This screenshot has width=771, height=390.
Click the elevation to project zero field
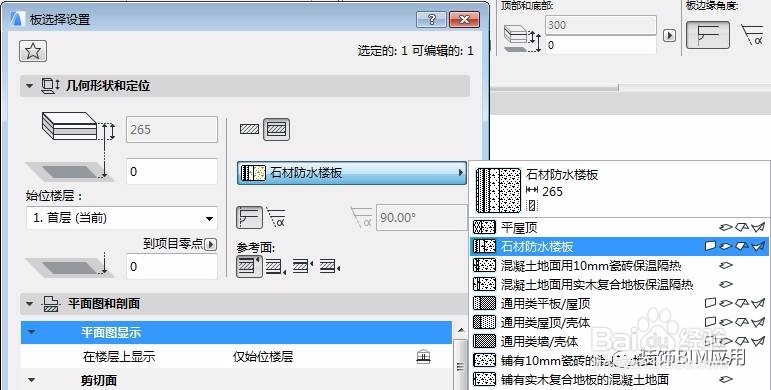[172, 267]
